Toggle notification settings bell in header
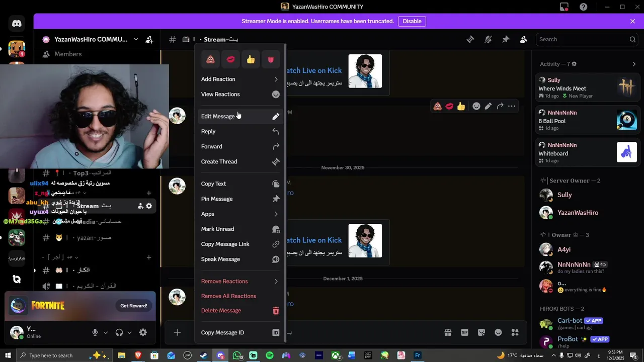Image resolution: width=644 pixels, height=362 pixels. [x=488, y=39]
